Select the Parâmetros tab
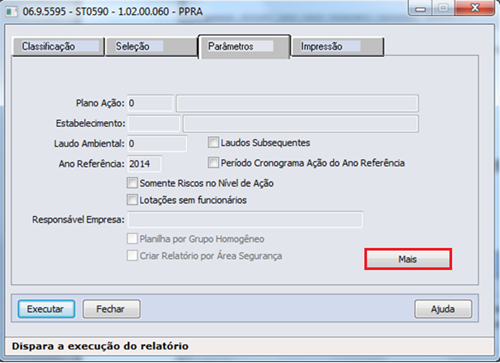Viewport: 500px width, 363px height. tap(244, 46)
